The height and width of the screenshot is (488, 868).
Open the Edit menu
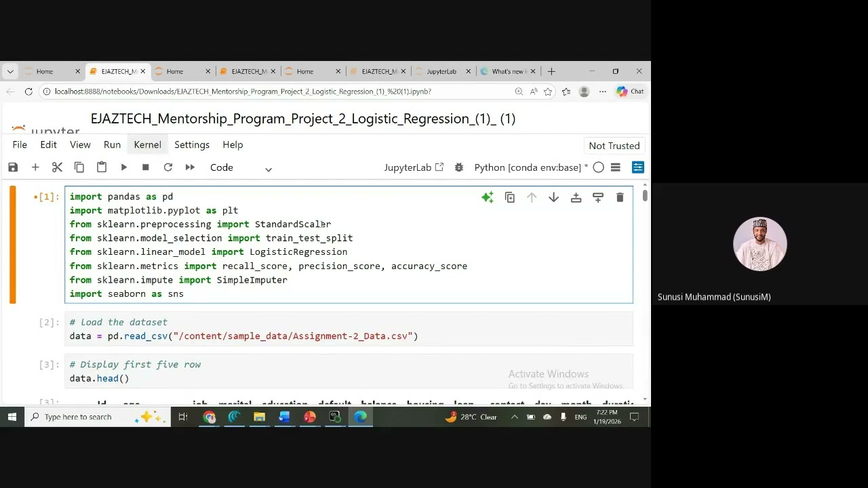click(48, 145)
